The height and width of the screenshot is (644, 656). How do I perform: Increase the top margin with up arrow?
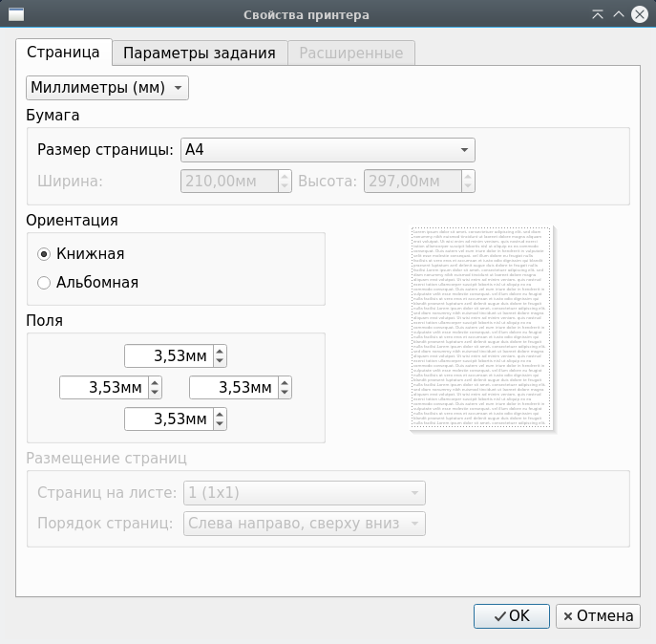coord(221,351)
